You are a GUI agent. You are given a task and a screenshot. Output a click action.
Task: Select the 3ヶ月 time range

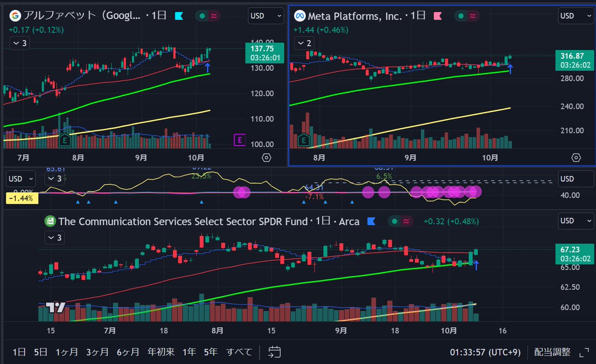(x=97, y=352)
